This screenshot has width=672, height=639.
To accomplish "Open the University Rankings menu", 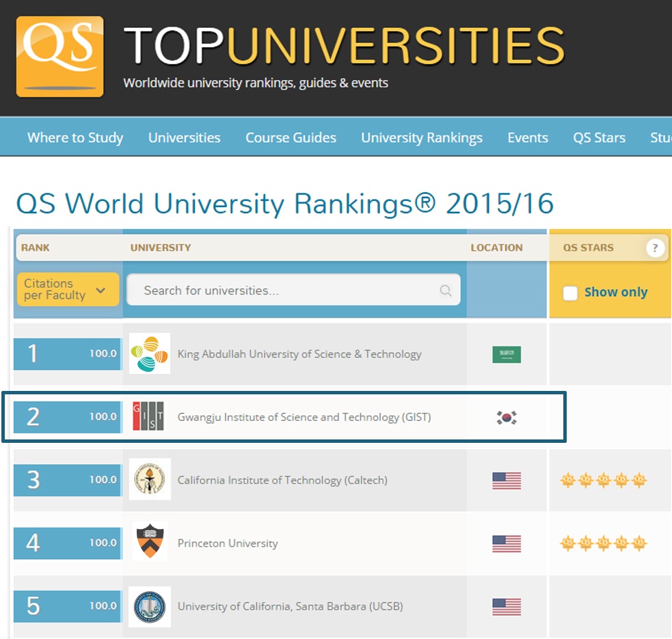I will pyautogui.click(x=422, y=137).
